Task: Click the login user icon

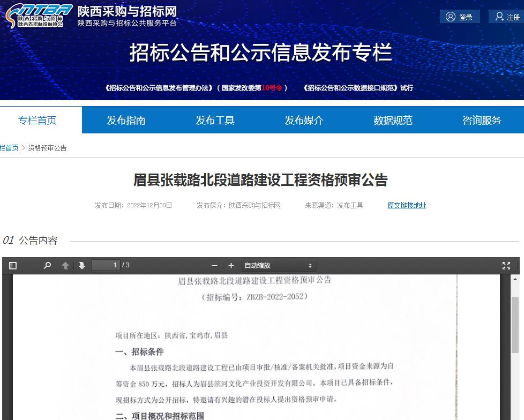Action: pyautogui.click(x=451, y=17)
